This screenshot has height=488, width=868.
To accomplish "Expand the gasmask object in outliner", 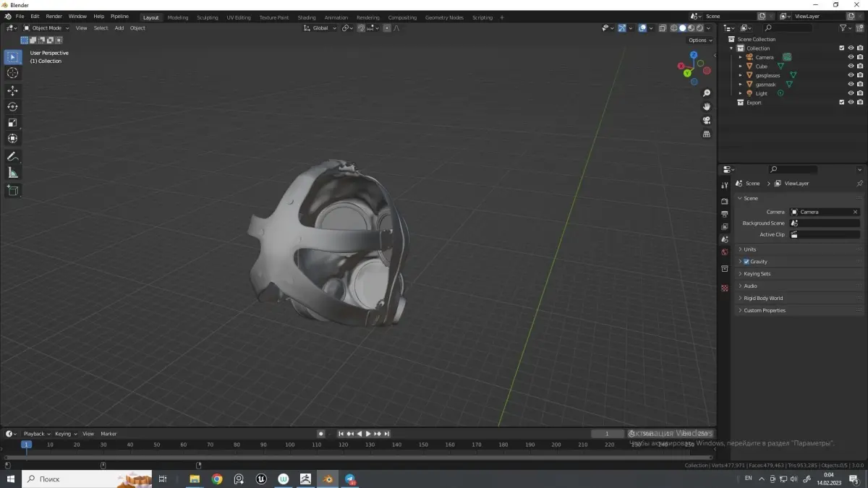I will (x=741, y=85).
